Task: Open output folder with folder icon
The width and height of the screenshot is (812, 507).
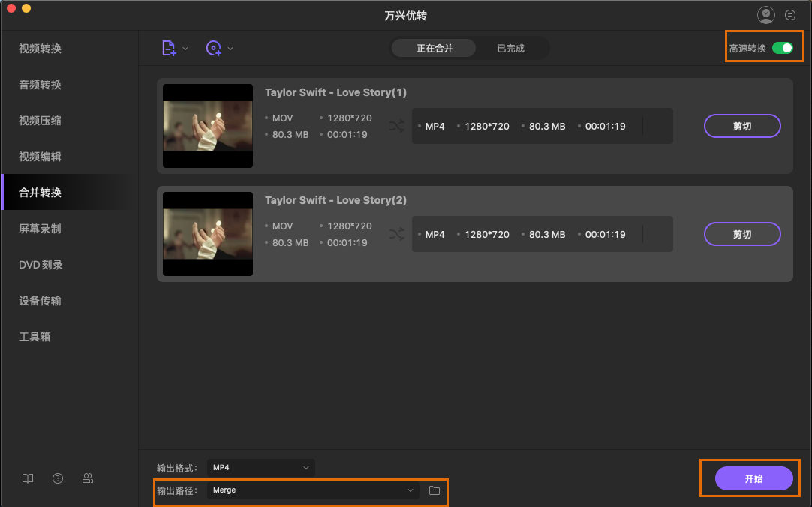Action: tap(435, 490)
